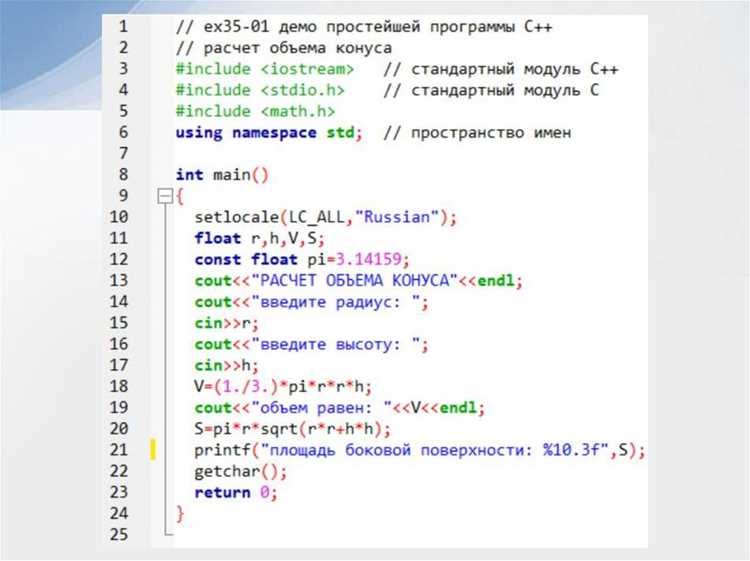Click line number 21 in the gutter
The image size is (750, 561).
coord(119,450)
